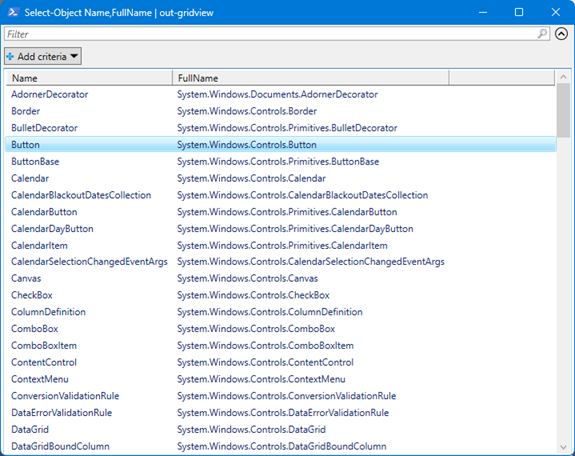
Task: Click System.Windows.Controls.DataGridBoundColumn cell
Action: [282, 446]
